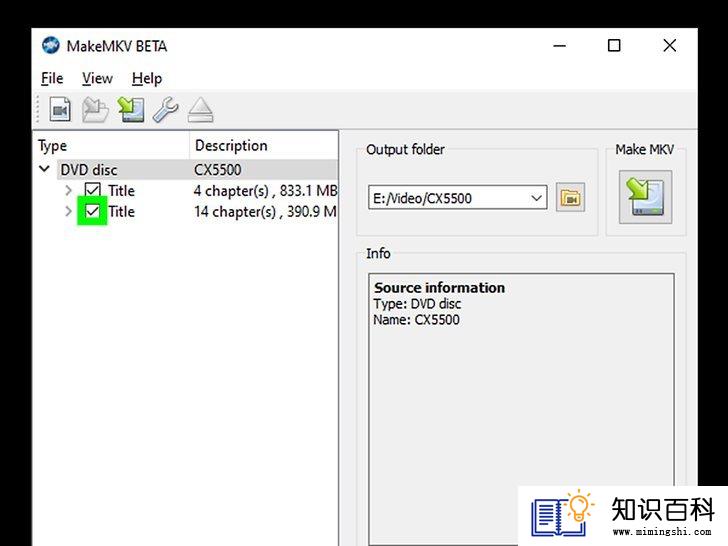Click the save selected titles toolbar icon
The image size is (728, 546).
click(x=130, y=110)
